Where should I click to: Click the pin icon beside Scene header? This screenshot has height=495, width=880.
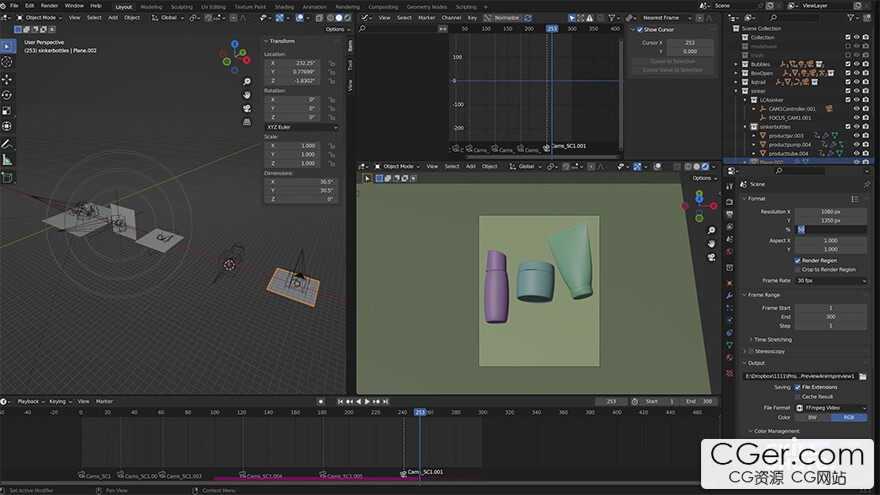pos(867,184)
